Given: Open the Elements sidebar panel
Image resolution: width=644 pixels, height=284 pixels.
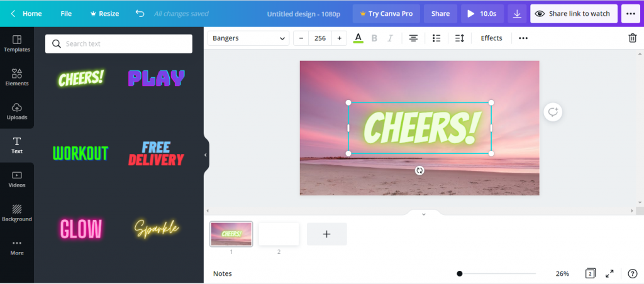Looking at the screenshot, I should (x=17, y=77).
